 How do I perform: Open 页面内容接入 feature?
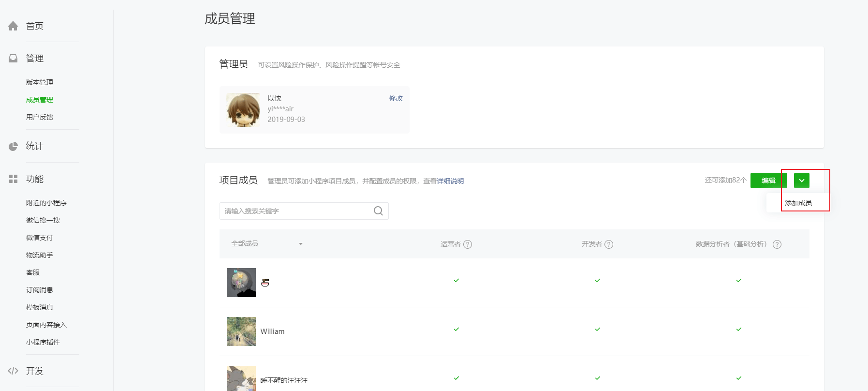point(46,325)
